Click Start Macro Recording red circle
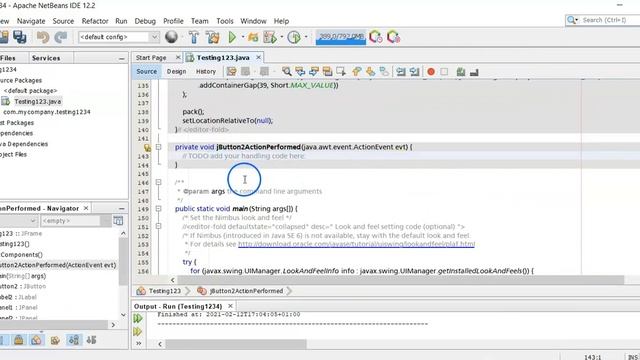Screen dimensions: 640x360 pyautogui.click(x=431, y=72)
